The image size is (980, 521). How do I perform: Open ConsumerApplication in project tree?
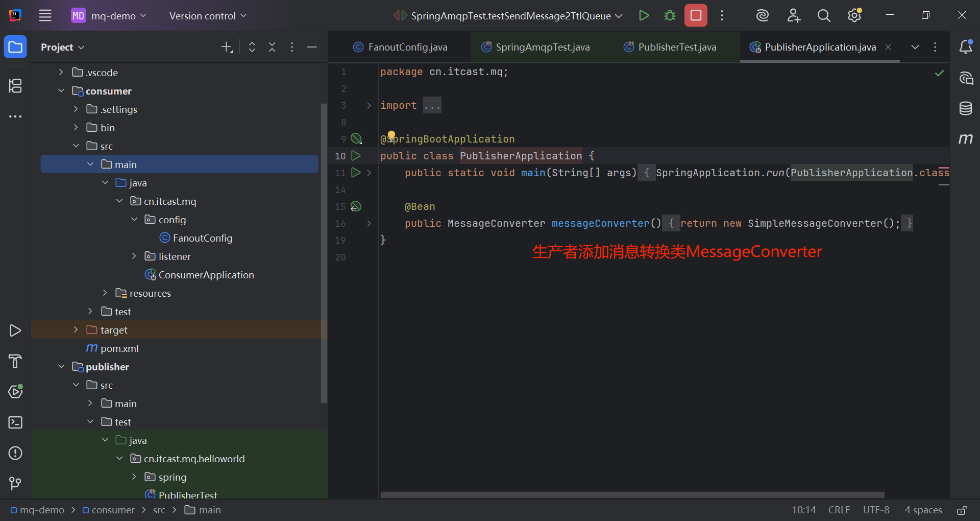pyautogui.click(x=206, y=275)
